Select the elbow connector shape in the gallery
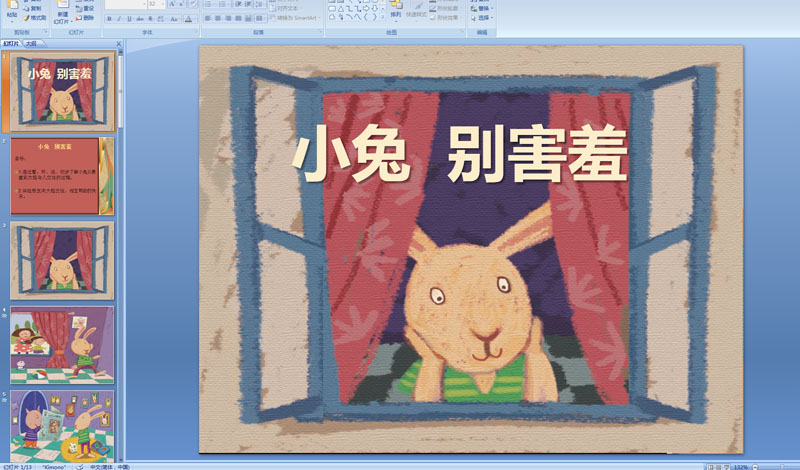The image size is (800, 470). 349,9
